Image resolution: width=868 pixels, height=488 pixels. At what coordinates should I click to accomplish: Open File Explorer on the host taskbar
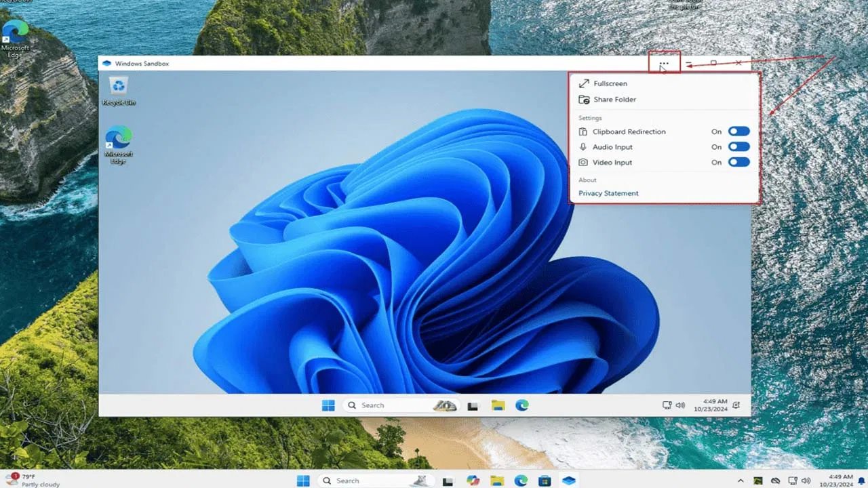tap(497, 481)
